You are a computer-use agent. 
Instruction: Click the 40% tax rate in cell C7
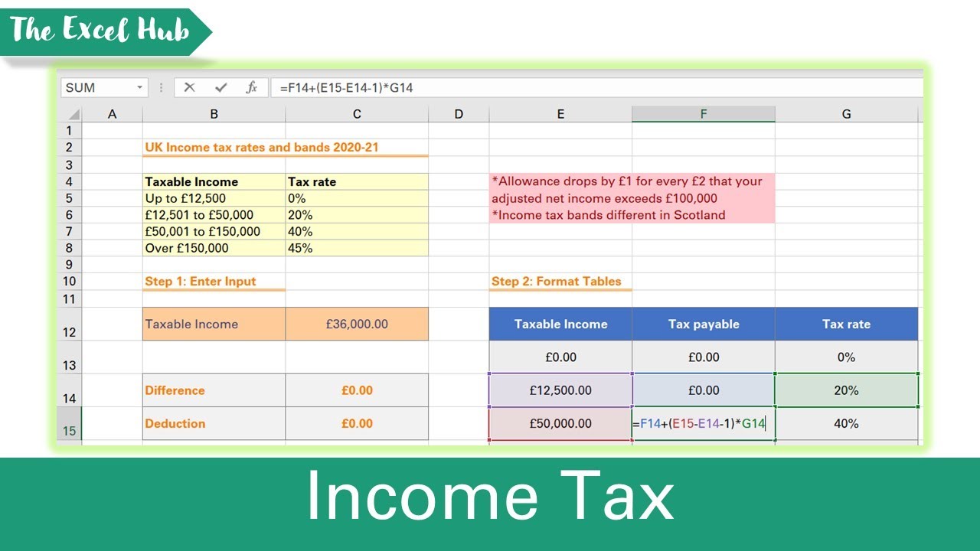click(x=357, y=231)
